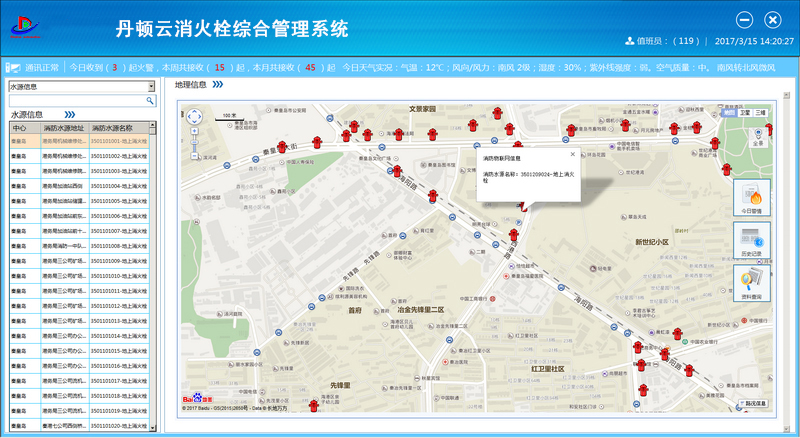Click the map zoom-out minus button
The image size is (800, 438).
tap(194, 156)
